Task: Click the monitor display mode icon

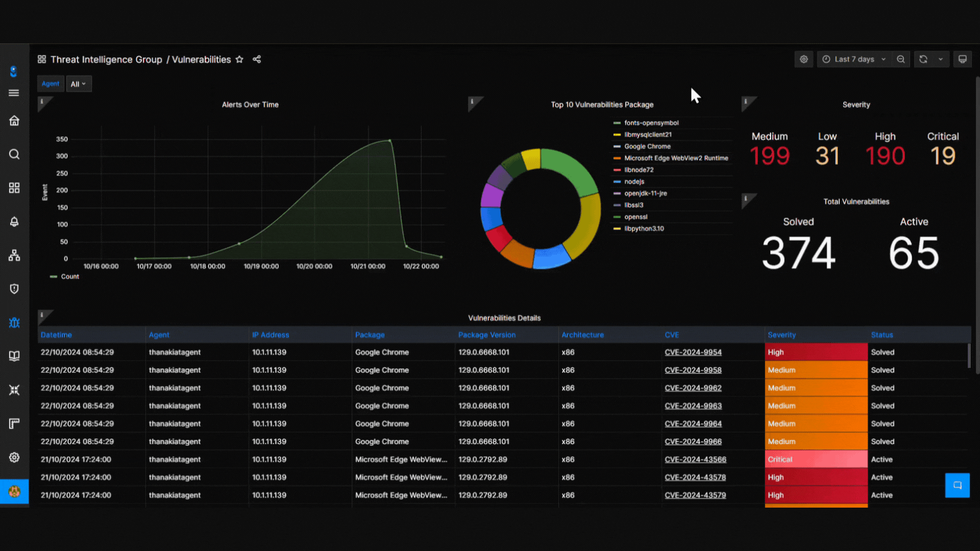Action: [x=963, y=59]
